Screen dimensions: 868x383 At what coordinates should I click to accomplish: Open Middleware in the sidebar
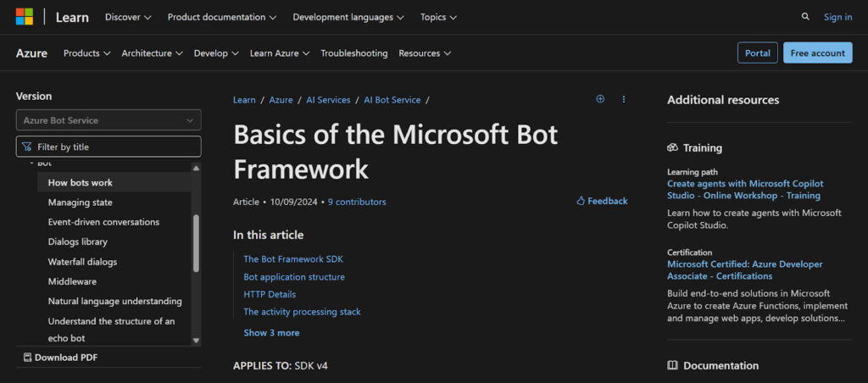click(x=72, y=281)
